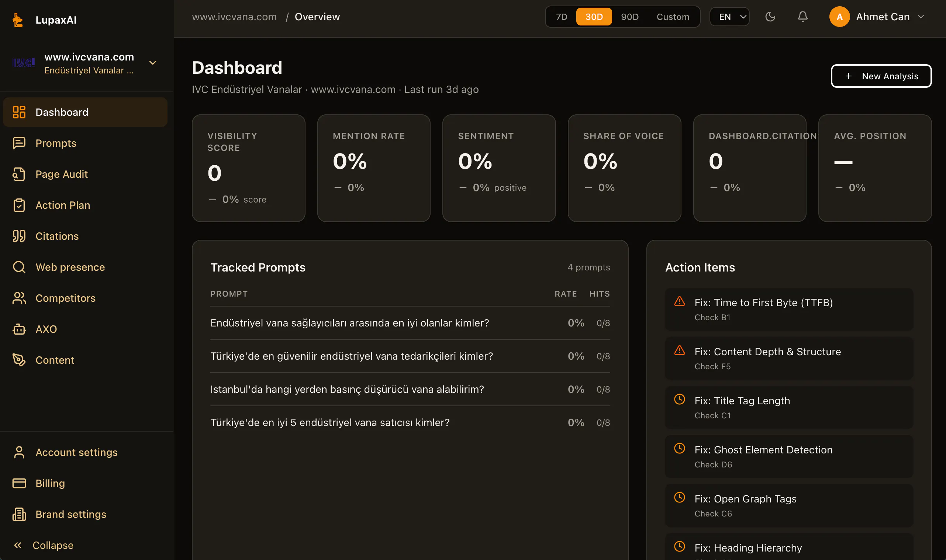Open the Billing settings label
The width and height of the screenshot is (946, 560).
[50, 483]
